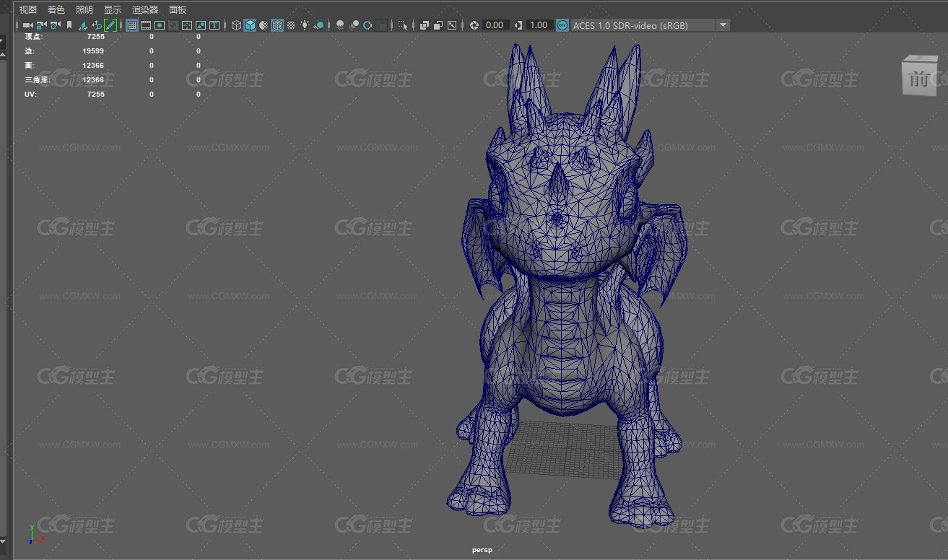Open Camera Attributes from panel toolbar

(x=55, y=25)
